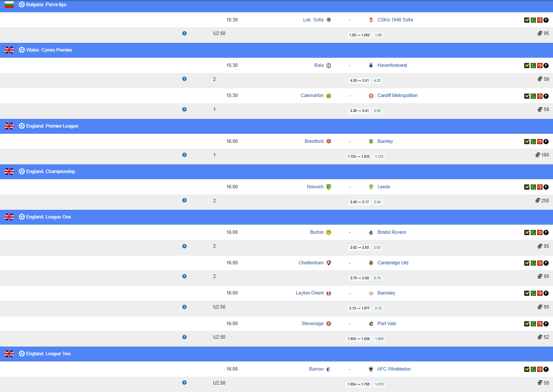This screenshot has width=553, height=392.
Task: Click Cardiff Metropolitan club crest icon
Action: [371, 96]
